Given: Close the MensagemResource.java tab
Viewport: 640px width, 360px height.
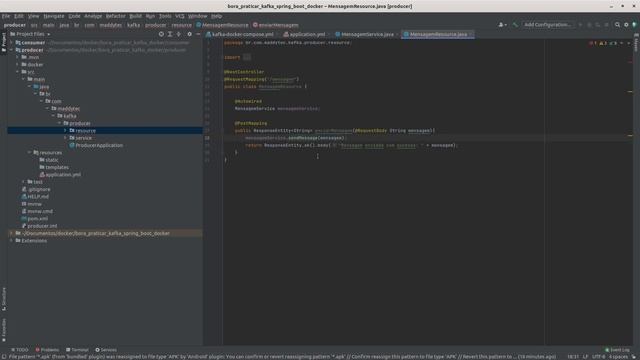Looking at the screenshot, I should click(x=471, y=34).
